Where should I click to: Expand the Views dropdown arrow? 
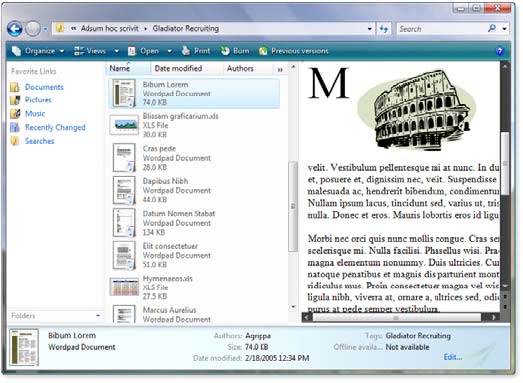tap(116, 51)
